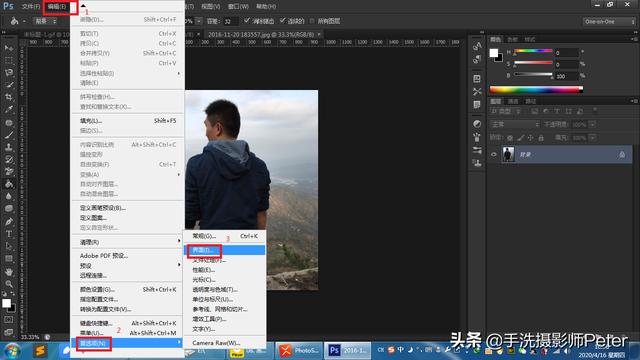Screen dimensions: 640x360
Task: Open the layer opacity dropdown arrow
Action: (592, 124)
